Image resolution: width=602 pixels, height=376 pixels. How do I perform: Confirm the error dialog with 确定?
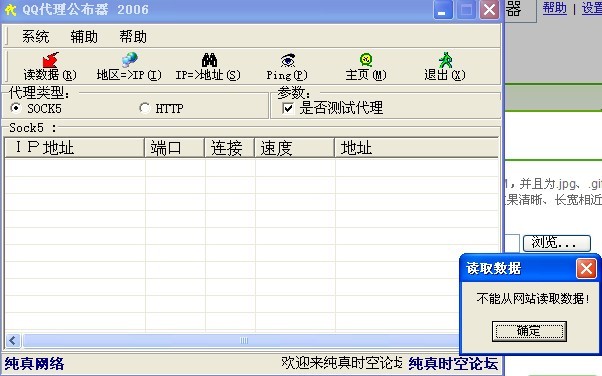coord(529,331)
